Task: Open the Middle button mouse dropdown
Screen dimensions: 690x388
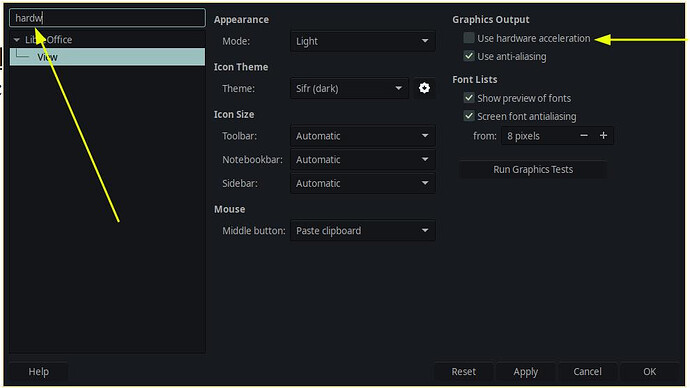Action: [363, 231]
